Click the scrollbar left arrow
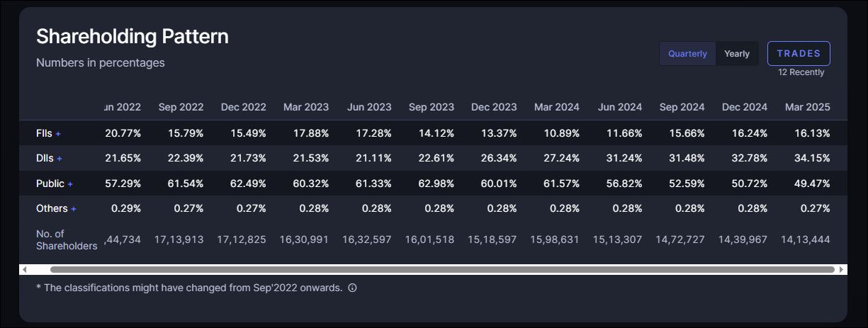The width and height of the screenshot is (868, 328). (x=25, y=270)
